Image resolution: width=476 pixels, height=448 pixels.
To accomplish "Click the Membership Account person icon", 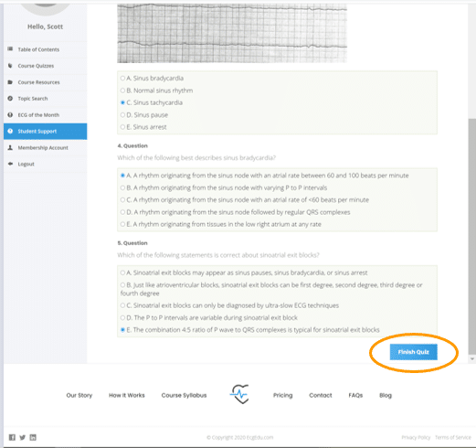I will [10, 147].
